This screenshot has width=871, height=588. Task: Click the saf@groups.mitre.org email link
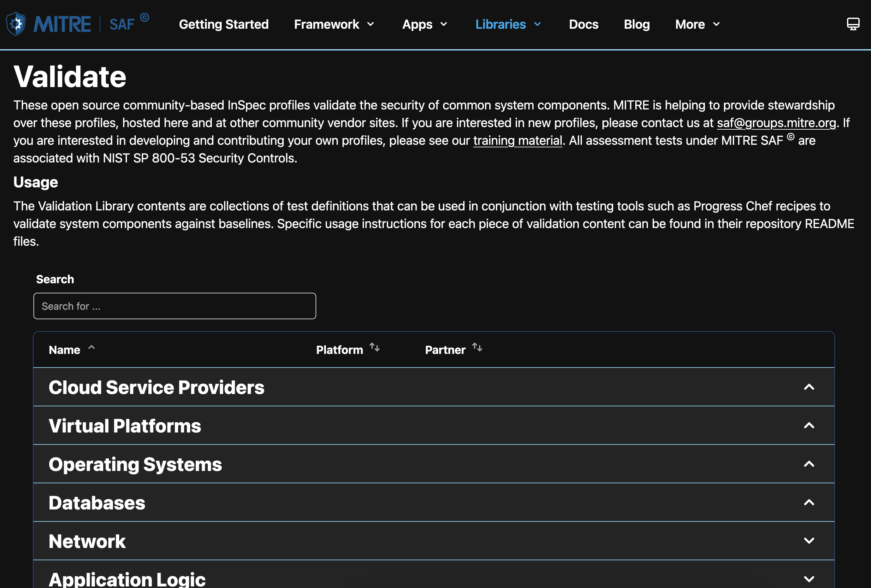776,123
